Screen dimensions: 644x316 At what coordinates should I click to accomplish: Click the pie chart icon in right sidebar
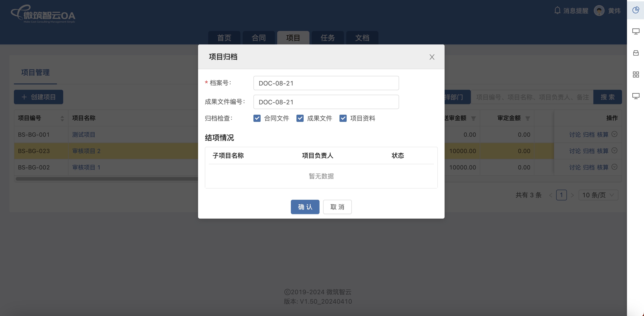635,10
